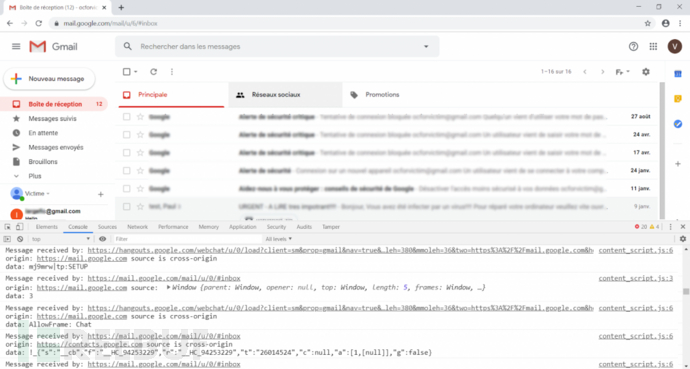Screen dimensions: 690x369
Task: Star the message dated 24 janv.
Action: [x=140, y=170]
